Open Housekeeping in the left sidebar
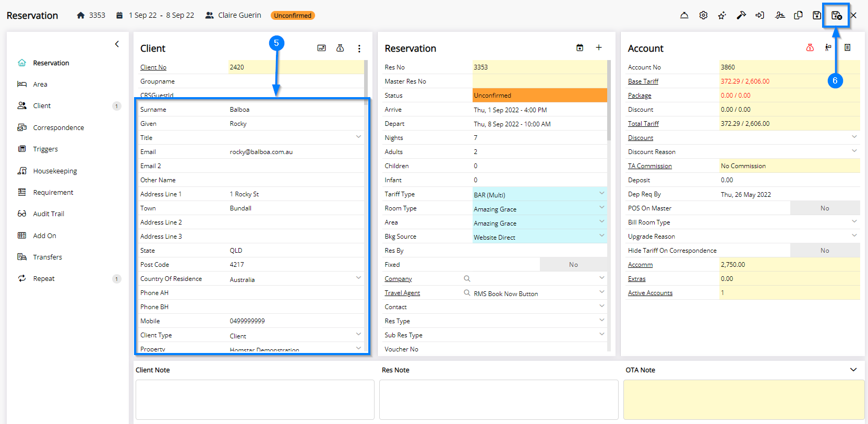 (x=55, y=171)
